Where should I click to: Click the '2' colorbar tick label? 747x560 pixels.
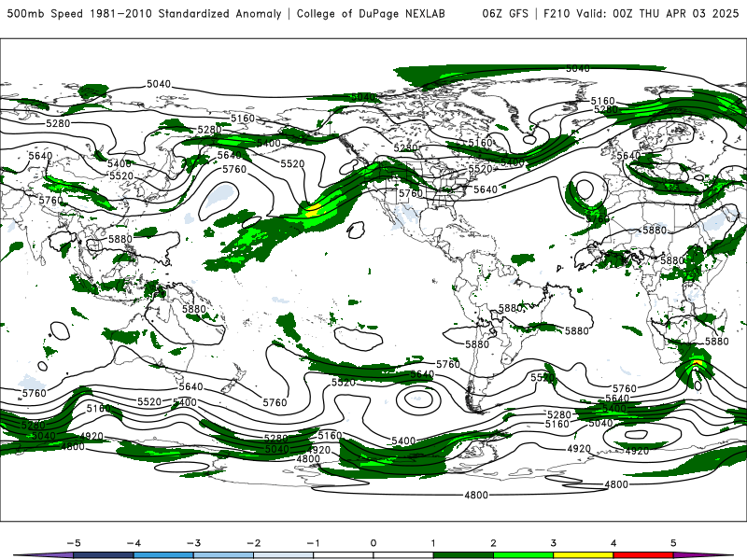493,543
